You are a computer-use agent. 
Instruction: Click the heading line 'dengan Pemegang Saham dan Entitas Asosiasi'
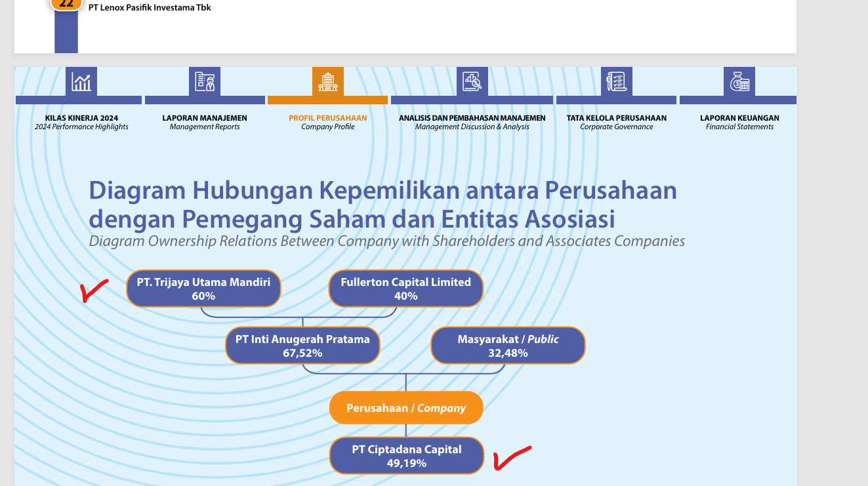click(x=352, y=218)
